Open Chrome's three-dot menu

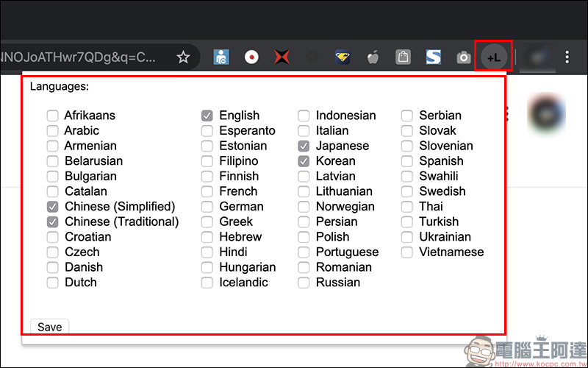point(567,57)
